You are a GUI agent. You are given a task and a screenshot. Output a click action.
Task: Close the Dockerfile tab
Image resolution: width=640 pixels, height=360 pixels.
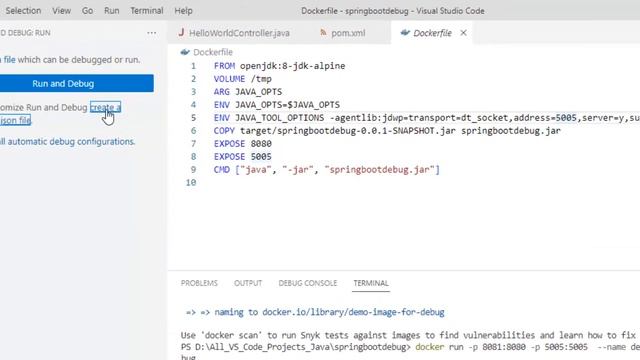pos(463,33)
